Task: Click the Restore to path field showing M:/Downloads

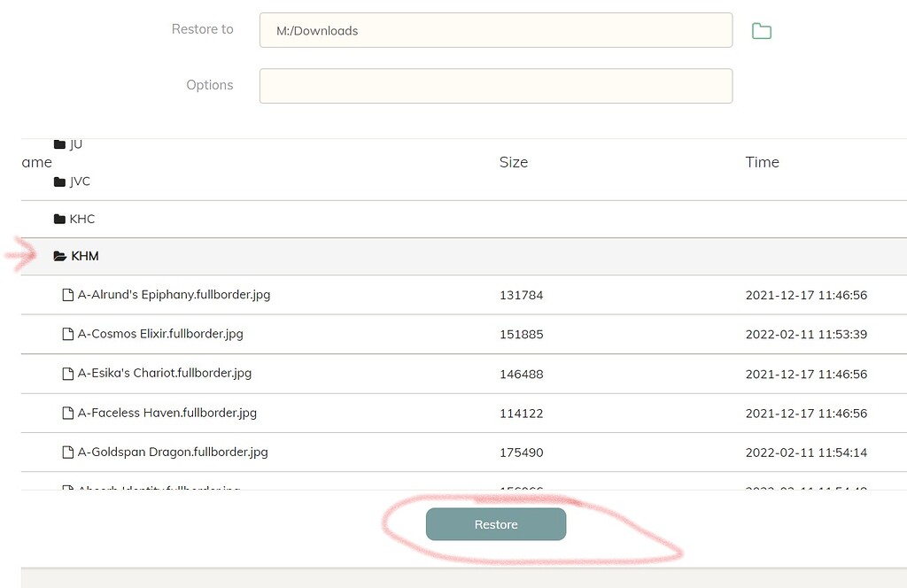Action: [495, 29]
